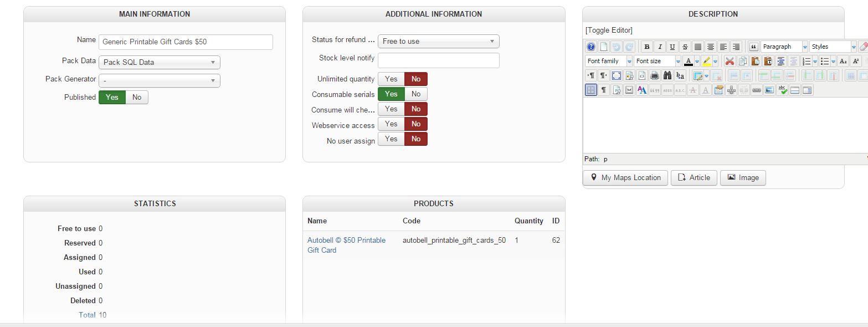
Task: Set Unlimited quantity to Yes
Action: pyautogui.click(x=391, y=79)
